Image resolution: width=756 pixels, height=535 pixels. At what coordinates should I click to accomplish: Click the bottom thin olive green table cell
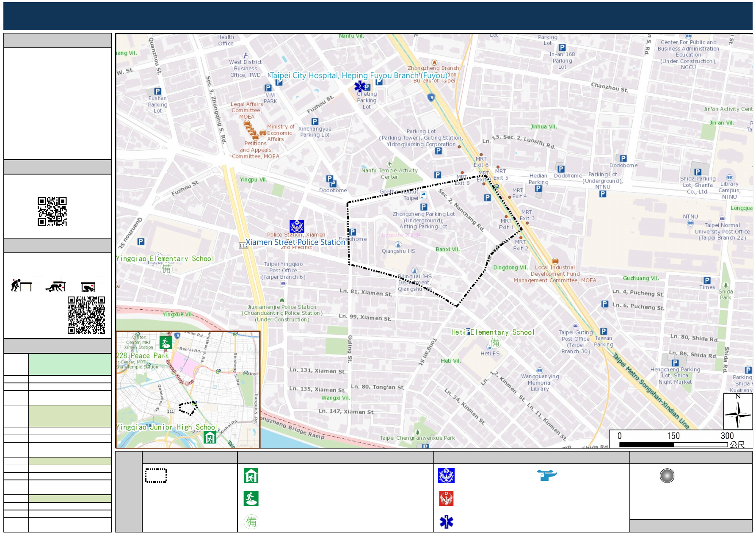(x=70, y=499)
